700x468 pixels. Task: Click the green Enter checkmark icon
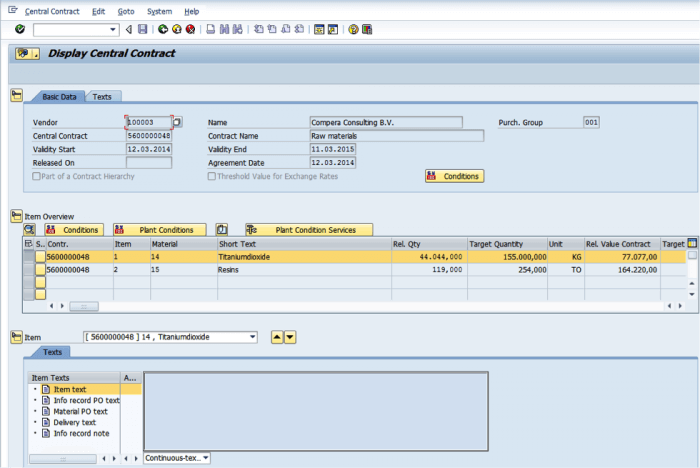click(x=20, y=29)
